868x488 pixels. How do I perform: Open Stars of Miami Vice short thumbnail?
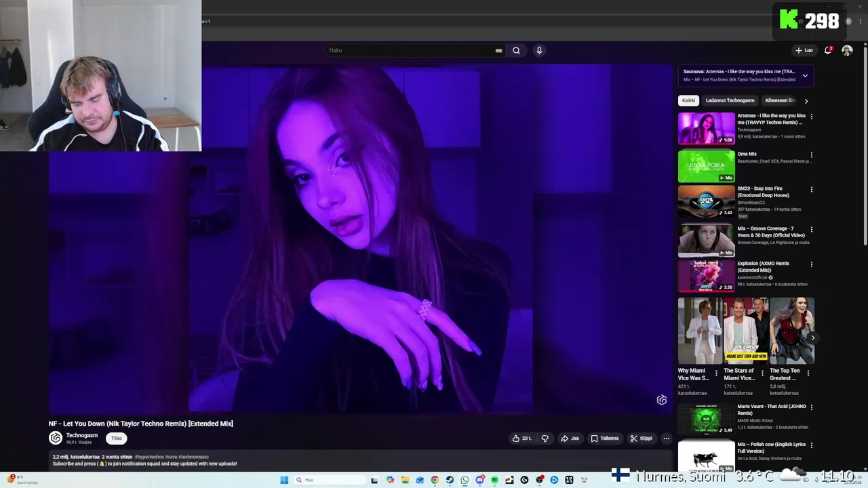[746, 331]
